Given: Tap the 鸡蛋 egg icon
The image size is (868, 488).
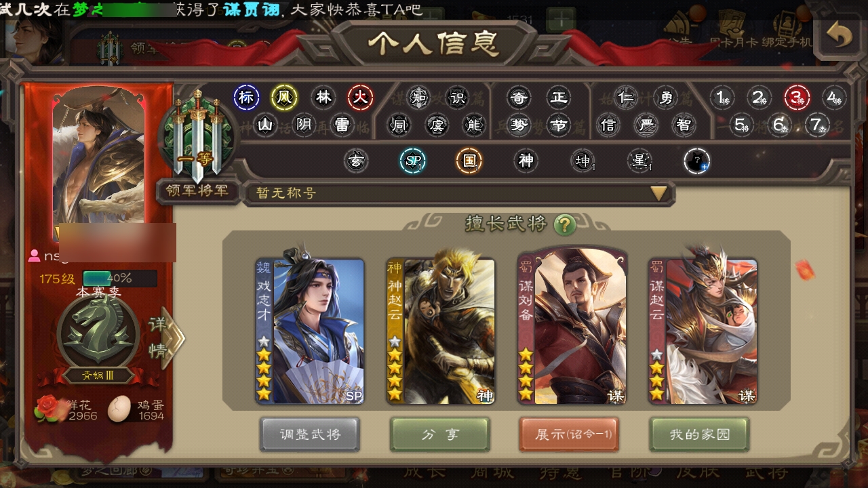Looking at the screenshot, I should (119, 409).
